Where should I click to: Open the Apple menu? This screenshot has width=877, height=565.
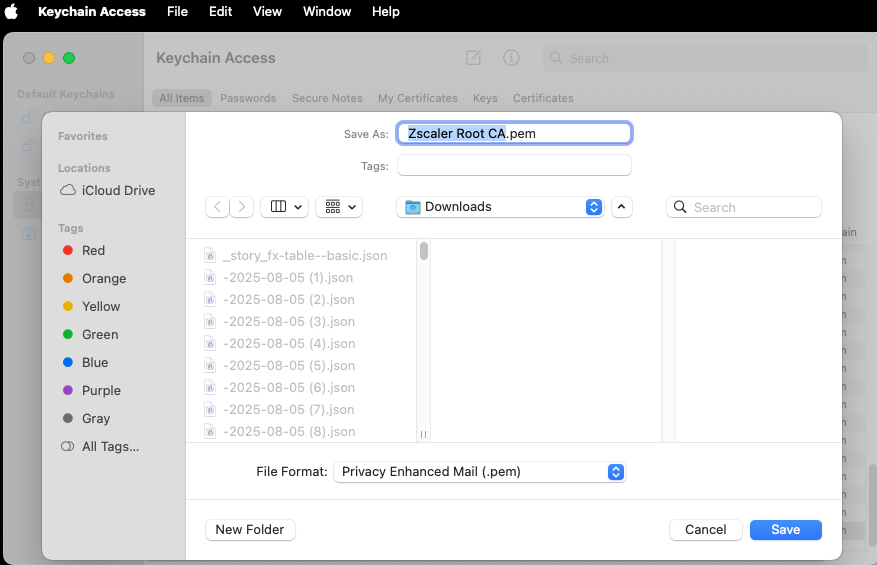[x=11, y=11]
